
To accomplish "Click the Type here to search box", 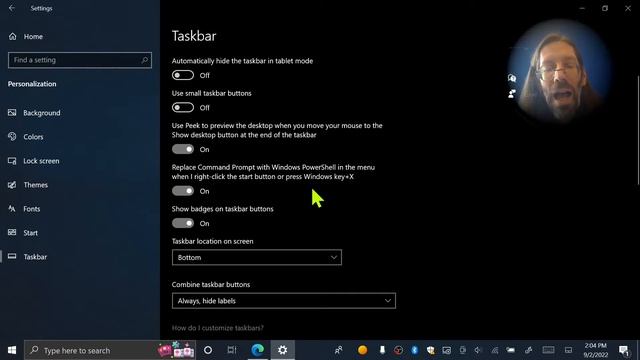I will [x=110, y=350].
